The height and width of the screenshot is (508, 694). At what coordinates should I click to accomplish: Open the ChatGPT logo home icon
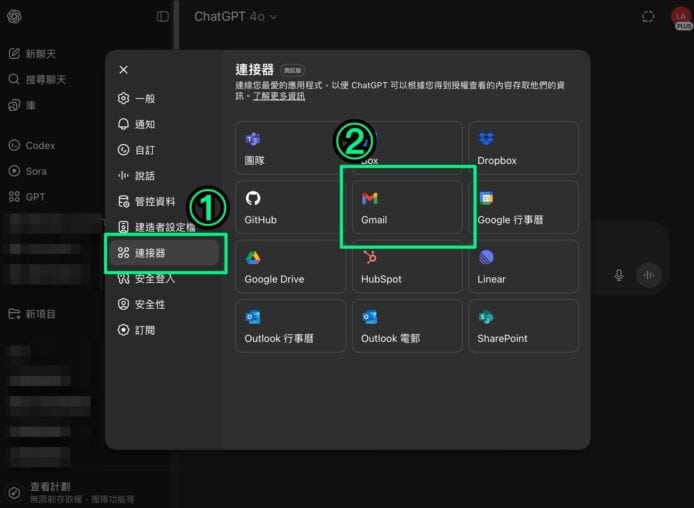pos(14,17)
